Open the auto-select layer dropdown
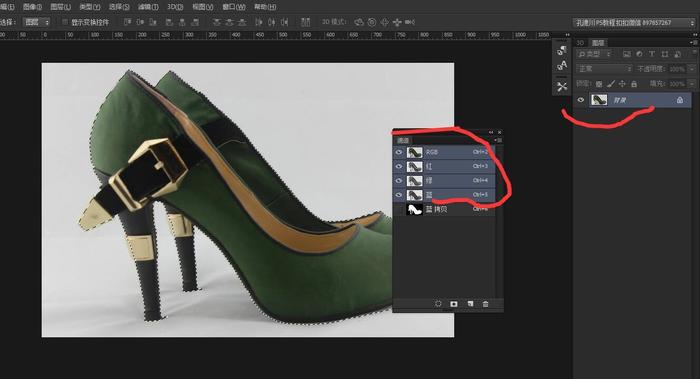This screenshot has width=700, height=379. pos(36,22)
